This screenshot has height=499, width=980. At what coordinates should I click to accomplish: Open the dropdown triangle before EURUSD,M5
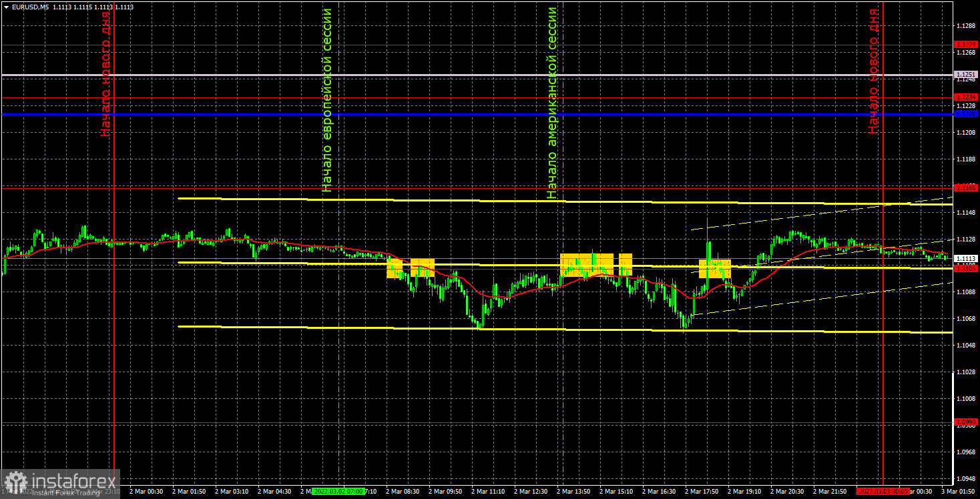tap(5, 7)
